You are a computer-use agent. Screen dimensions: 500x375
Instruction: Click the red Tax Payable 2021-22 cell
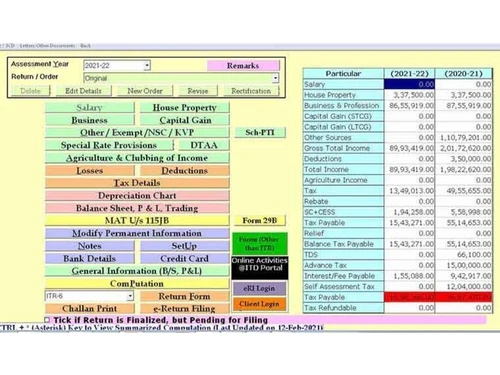click(409, 297)
